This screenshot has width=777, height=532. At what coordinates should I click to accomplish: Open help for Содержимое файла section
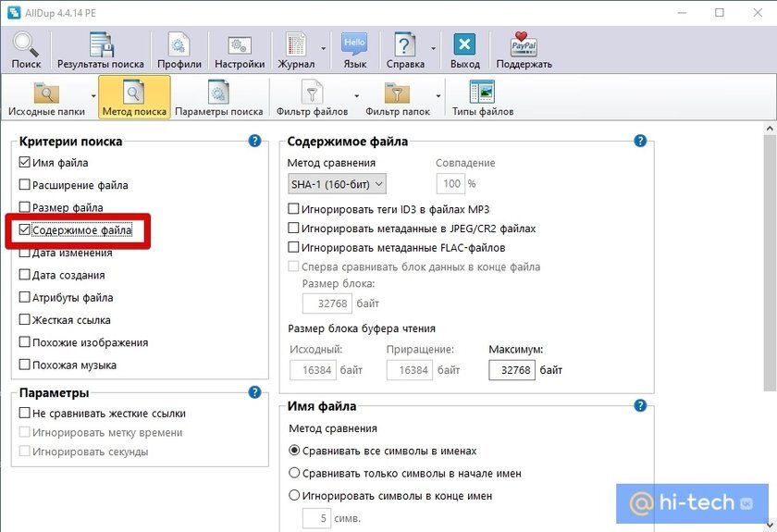tap(640, 141)
